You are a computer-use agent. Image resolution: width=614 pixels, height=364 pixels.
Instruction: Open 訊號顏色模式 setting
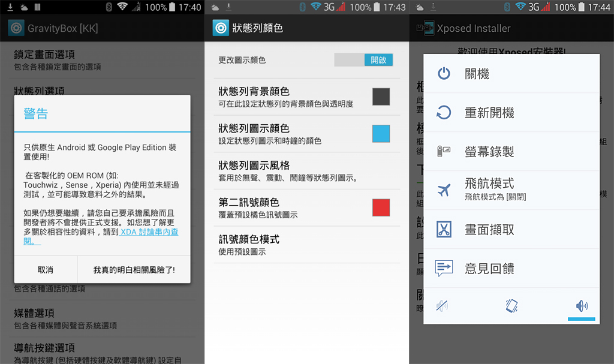tap(306, 245)
